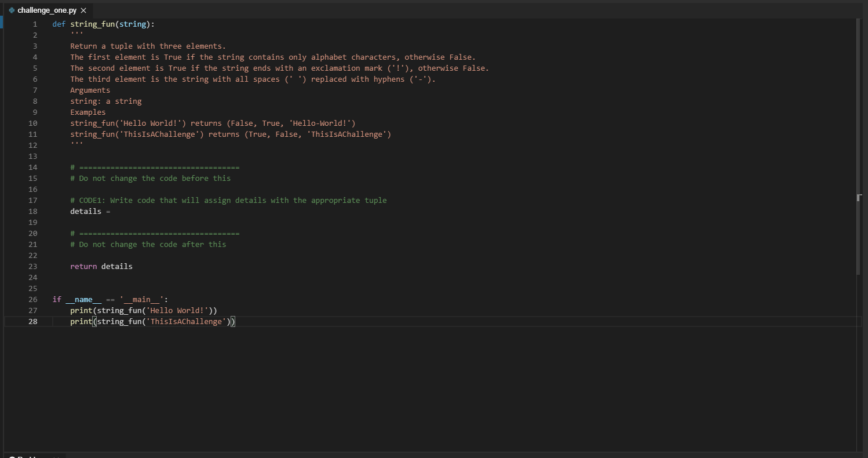
Task: Click the word 'Arguments' in the docstring
Action: pyautogui.click(x=90, y=90)
